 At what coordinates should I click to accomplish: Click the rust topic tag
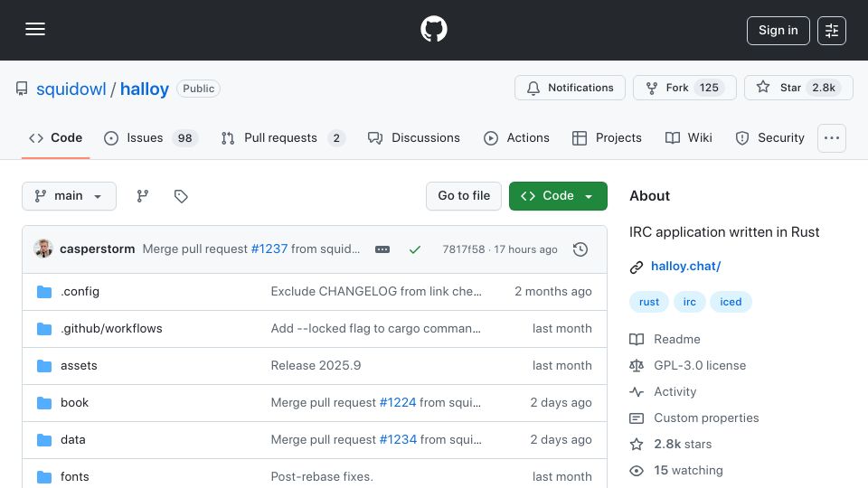click(x=649, y=302)
